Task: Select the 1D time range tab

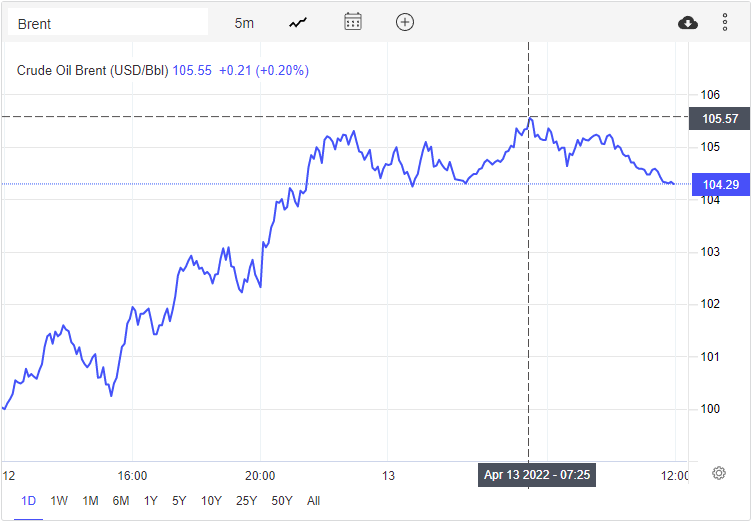Action: click(28, 500)
